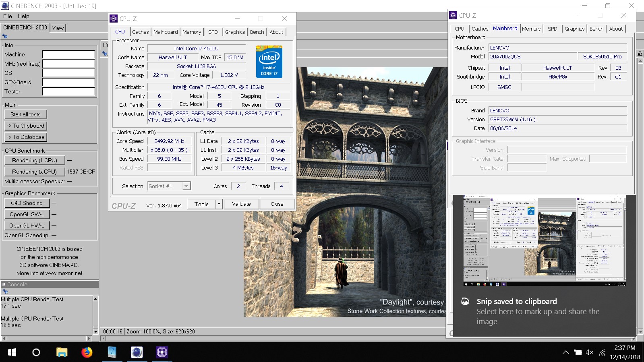Launch Firefox from the taskbar
The image size is (644, 362).
87,352
